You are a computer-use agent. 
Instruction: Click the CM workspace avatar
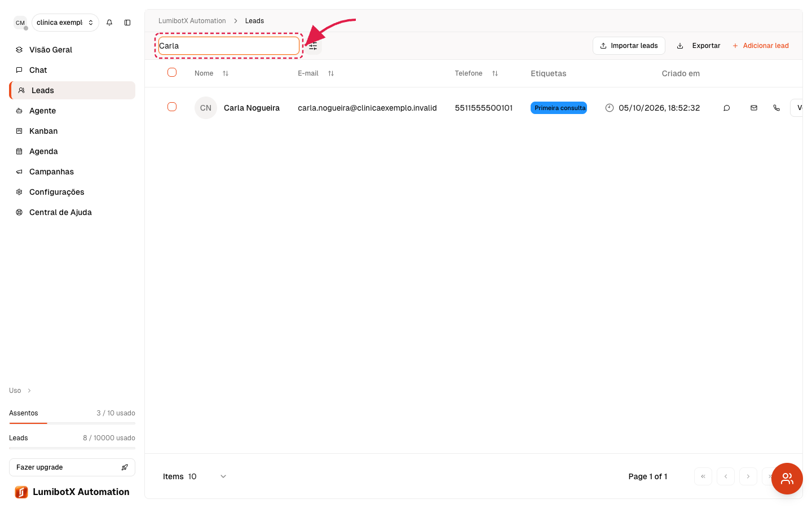pyautogui.click(x=20, y=23)
